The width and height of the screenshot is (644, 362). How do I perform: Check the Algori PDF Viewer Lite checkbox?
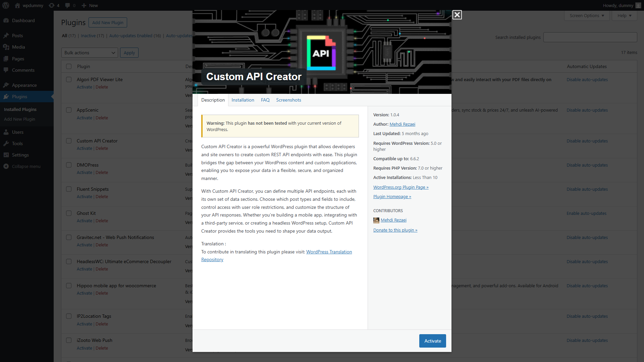tap(69, 79)
